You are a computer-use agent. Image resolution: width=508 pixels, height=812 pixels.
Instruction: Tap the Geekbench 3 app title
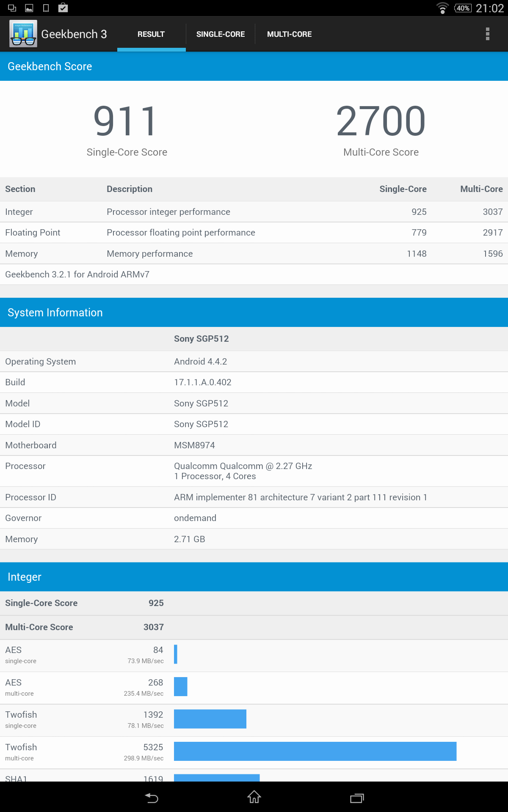pyautogui.click(x=74, y=34)
